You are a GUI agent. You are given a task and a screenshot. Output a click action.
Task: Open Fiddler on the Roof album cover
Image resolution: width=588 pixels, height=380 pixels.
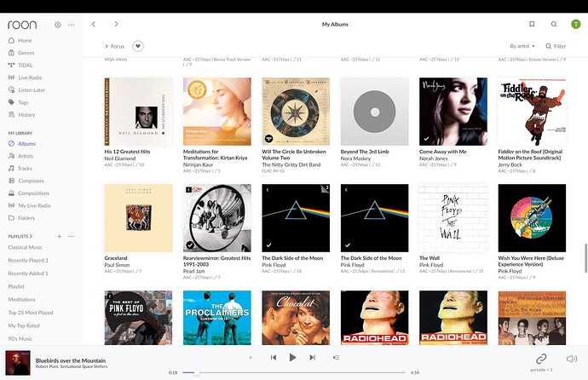tap(532, 112)
